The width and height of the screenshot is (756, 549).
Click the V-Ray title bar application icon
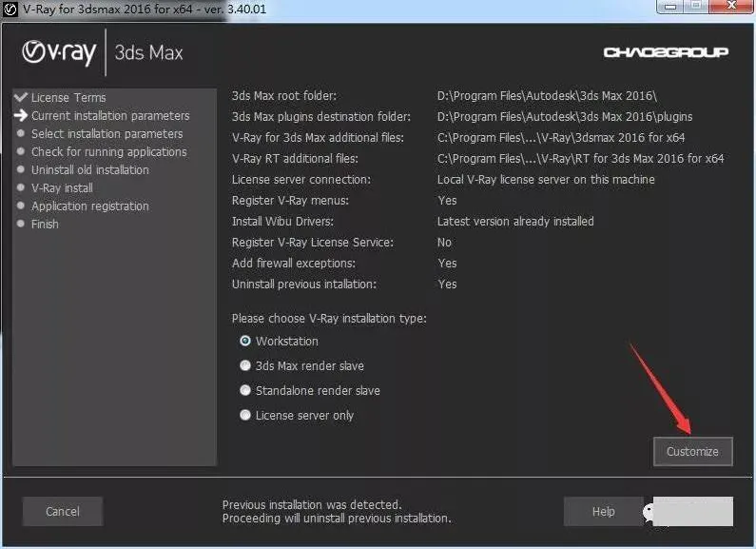10,10
